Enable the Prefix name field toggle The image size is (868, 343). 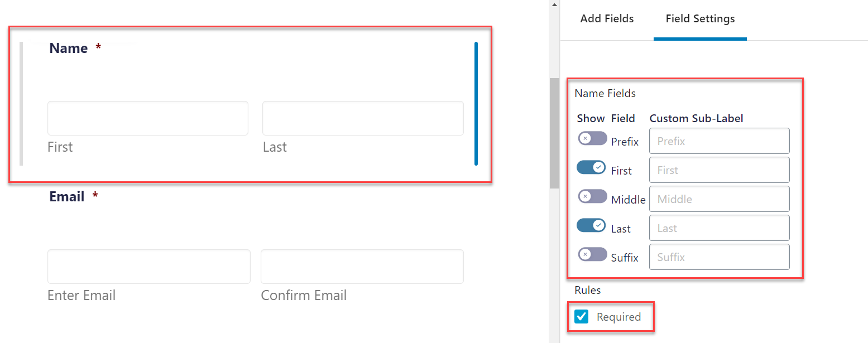(592, 138)
